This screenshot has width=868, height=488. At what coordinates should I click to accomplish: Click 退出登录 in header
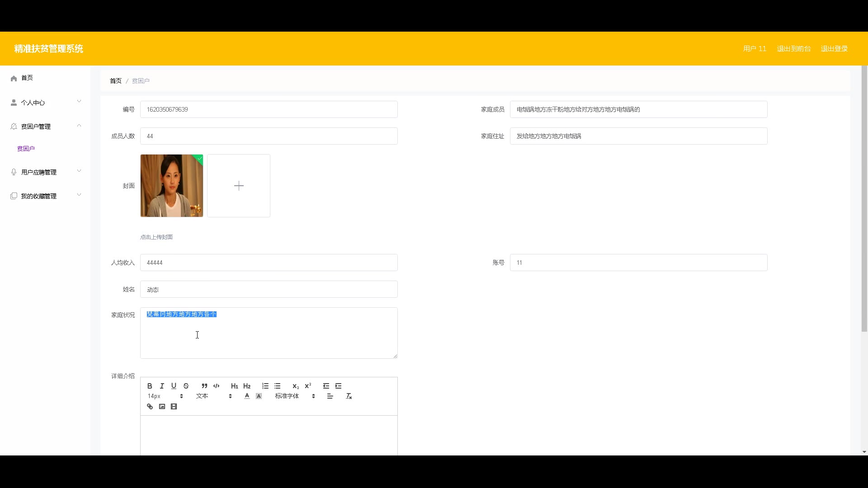(x=834, y=49)
